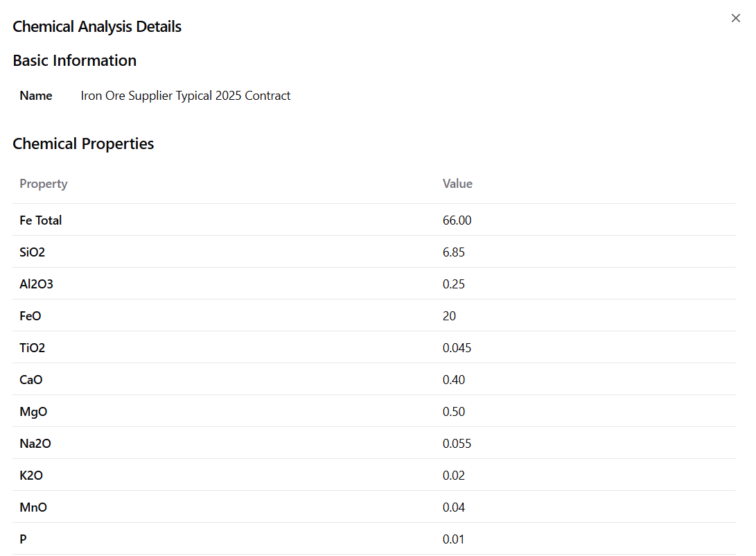
Task: Click the TiO2 value 0.045
Action: pos(457,348)
